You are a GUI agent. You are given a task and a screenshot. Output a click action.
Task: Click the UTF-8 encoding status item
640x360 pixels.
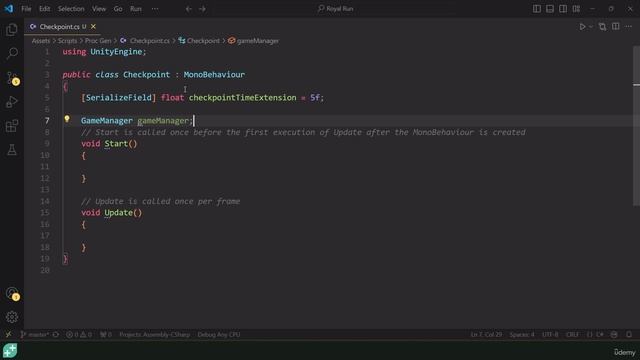point(550,335)
